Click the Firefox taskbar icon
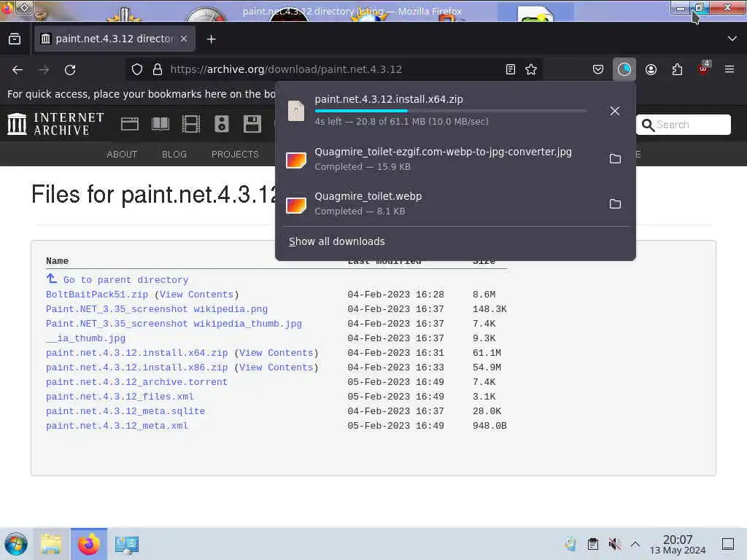This screenshot has height=560, width=747. [88, 544]
